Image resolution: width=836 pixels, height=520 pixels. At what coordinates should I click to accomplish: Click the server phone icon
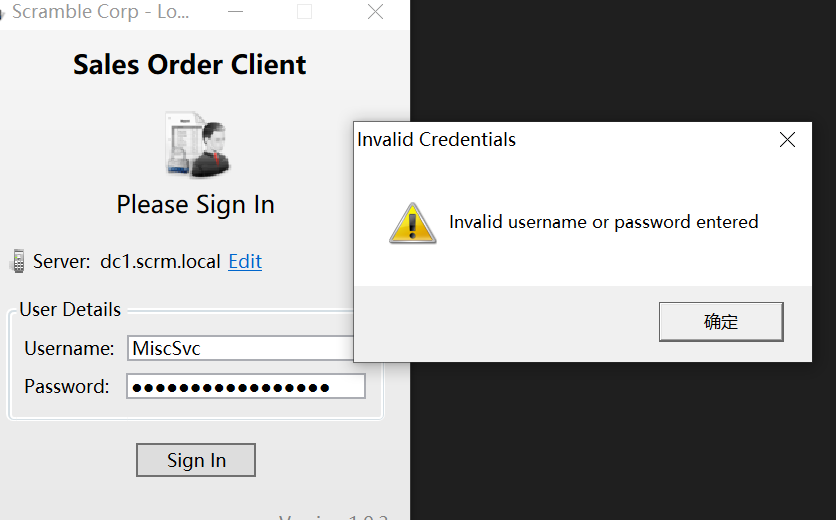tap(17, 262)
